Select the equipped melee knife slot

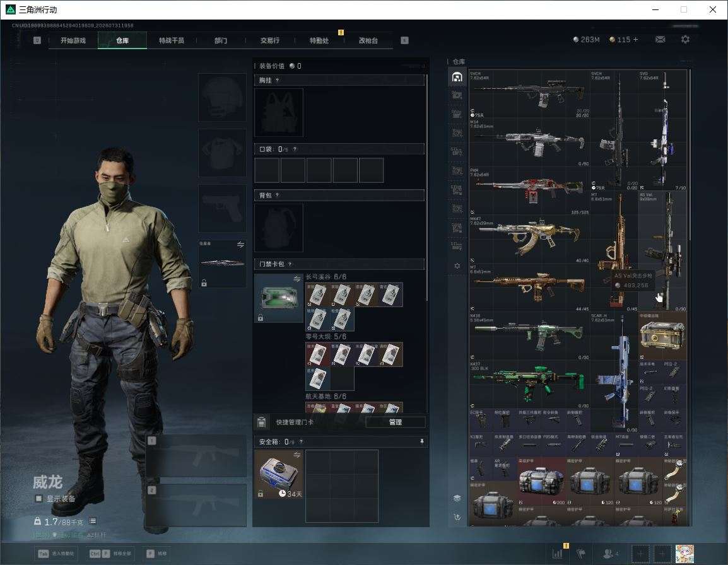tap(223, 263)
